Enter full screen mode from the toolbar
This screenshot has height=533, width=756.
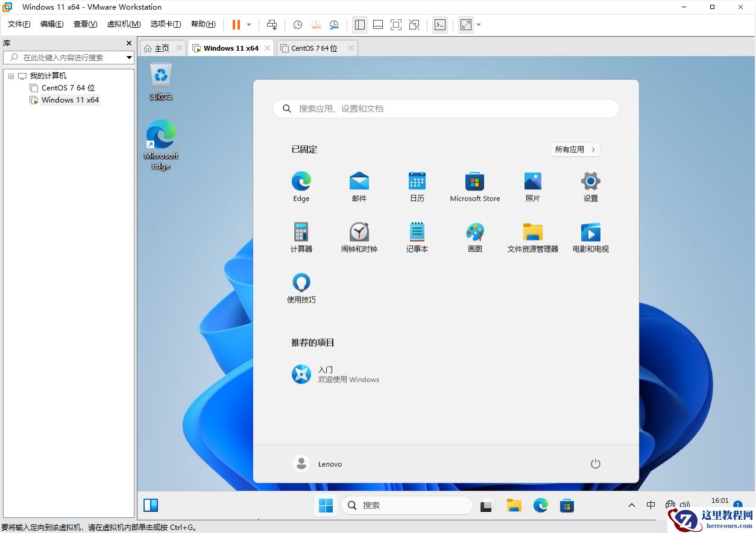(395, 25)
